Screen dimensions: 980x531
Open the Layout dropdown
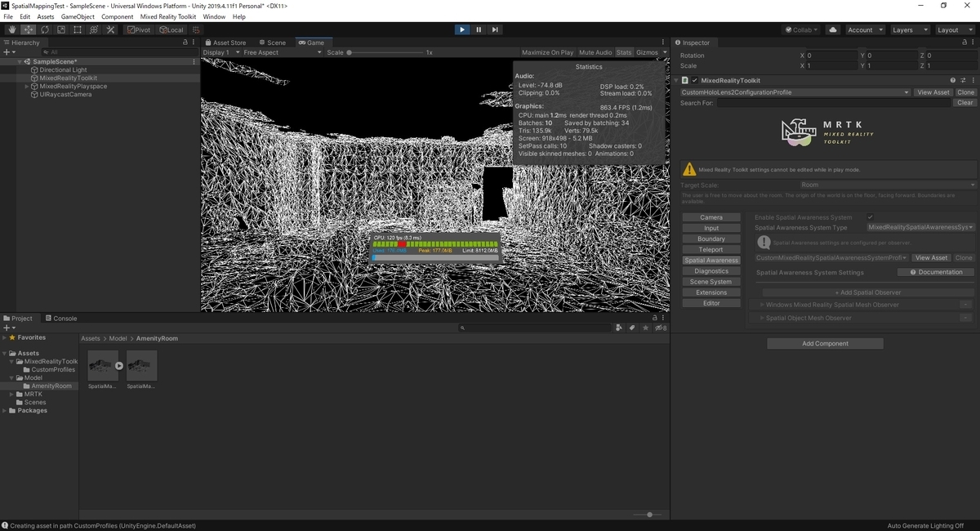point(954,29)
